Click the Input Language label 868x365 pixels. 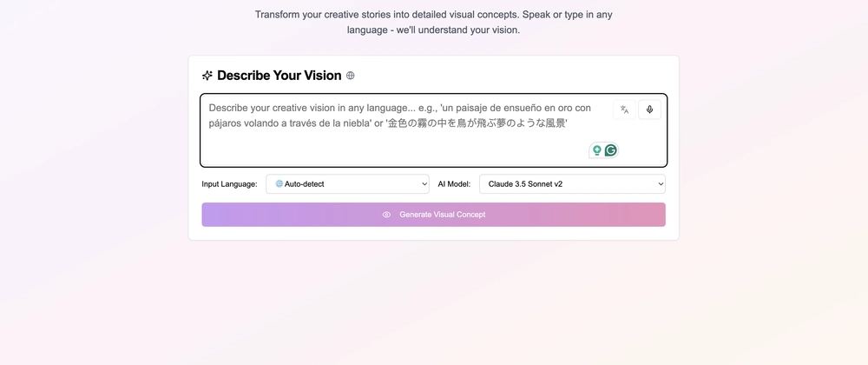[229, 184]
